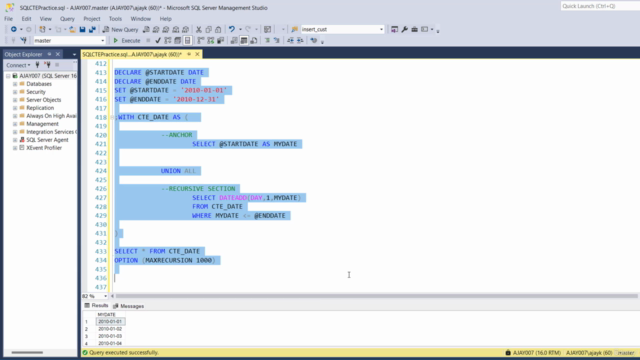Image resolution: width=640 pixels, height=360 pixels.
Task: Expand the Security folder node
Action: point(15,92)
